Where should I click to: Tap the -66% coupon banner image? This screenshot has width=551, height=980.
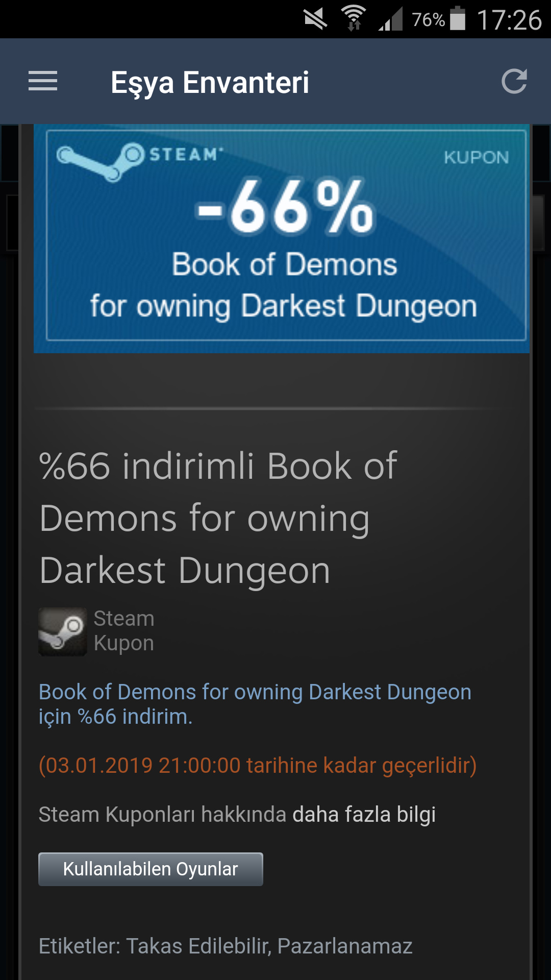coord(282,238)
